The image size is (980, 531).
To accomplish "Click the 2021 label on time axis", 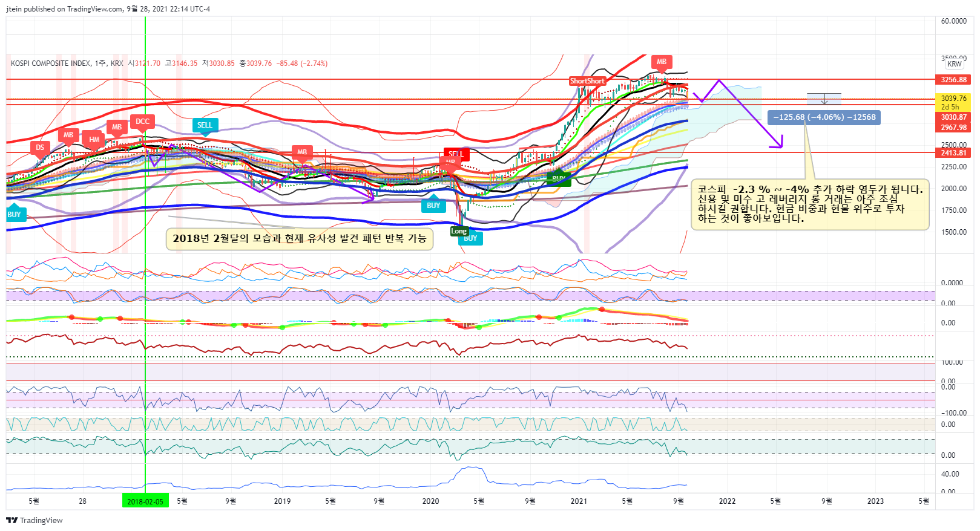I will point(579,501).
